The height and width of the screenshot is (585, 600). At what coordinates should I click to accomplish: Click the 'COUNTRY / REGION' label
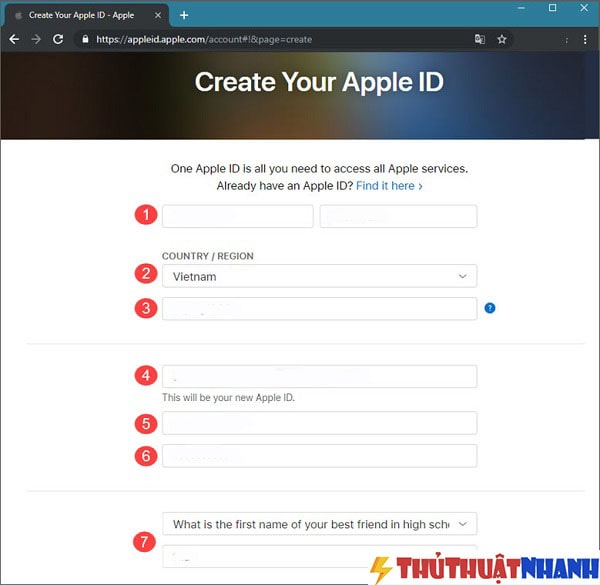[x=208, y=256]
